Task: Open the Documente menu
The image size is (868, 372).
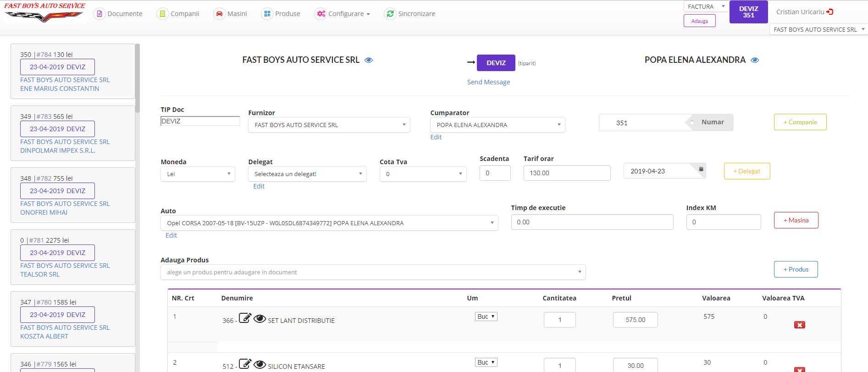Action: click(118, 14)
